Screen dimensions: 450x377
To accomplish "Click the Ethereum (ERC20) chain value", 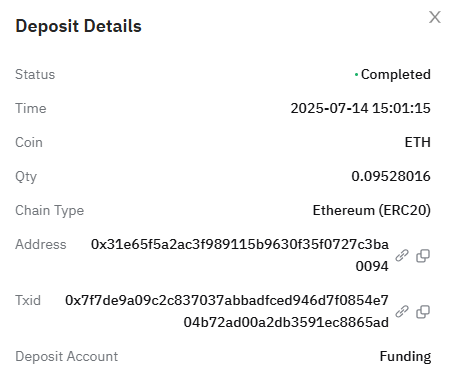I will 372,210.
